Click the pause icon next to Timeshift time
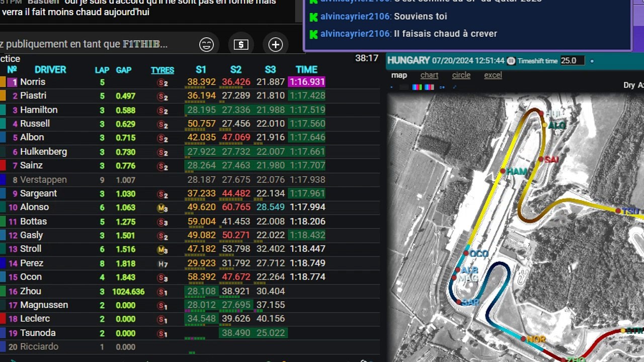Viewport: 644px width, 362px height. 511,61
